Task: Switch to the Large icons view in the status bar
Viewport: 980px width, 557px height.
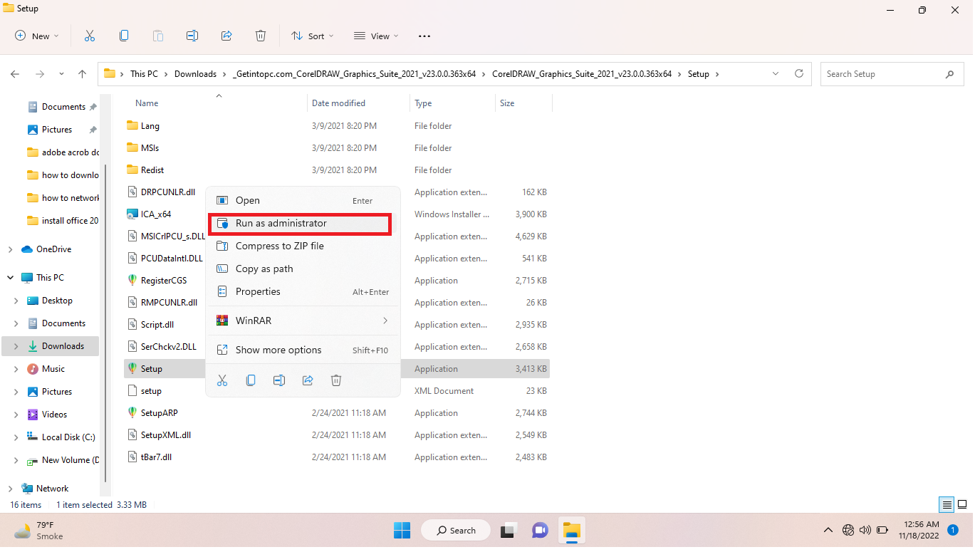Action: pyautogui.click(x=962, y=505)
